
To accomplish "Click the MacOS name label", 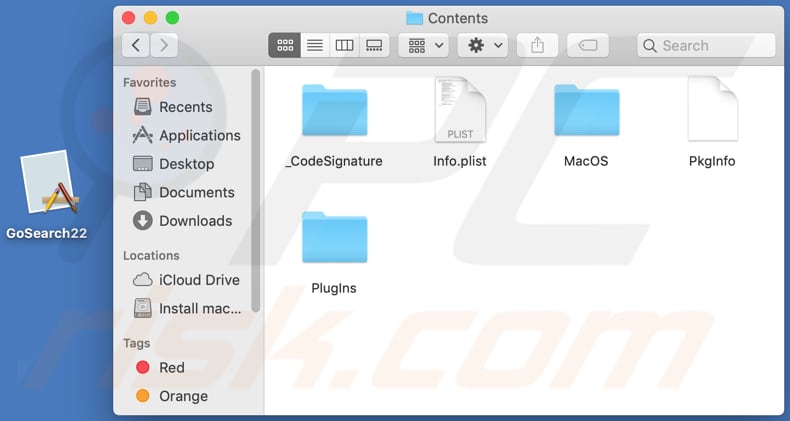I will [586, 161].
